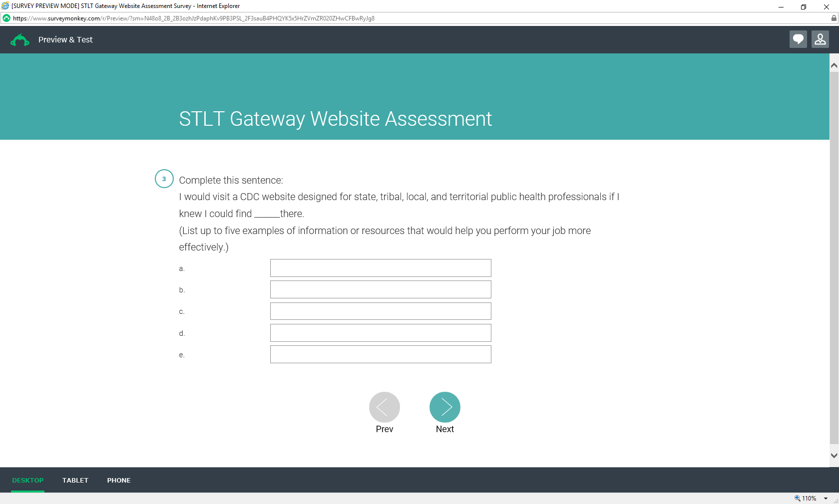
Task: Minimize the Internet Explorer window
Action: pos(781,6)
